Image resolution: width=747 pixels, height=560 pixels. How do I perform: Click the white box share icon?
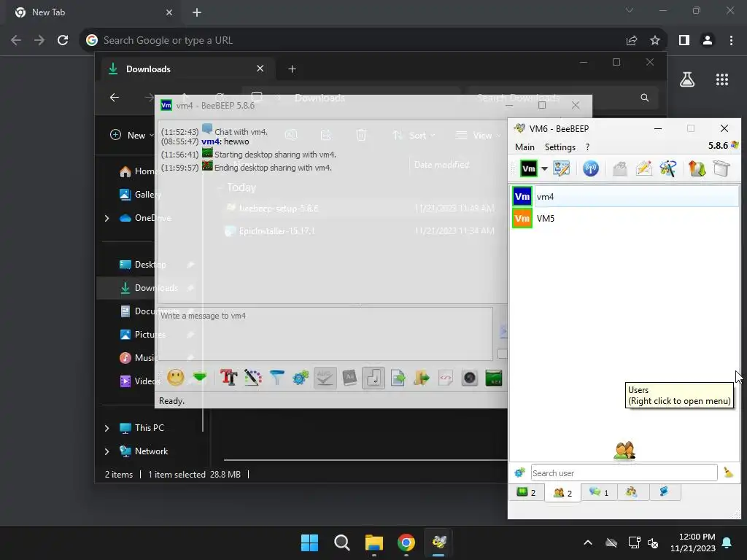tap(721, 168)
